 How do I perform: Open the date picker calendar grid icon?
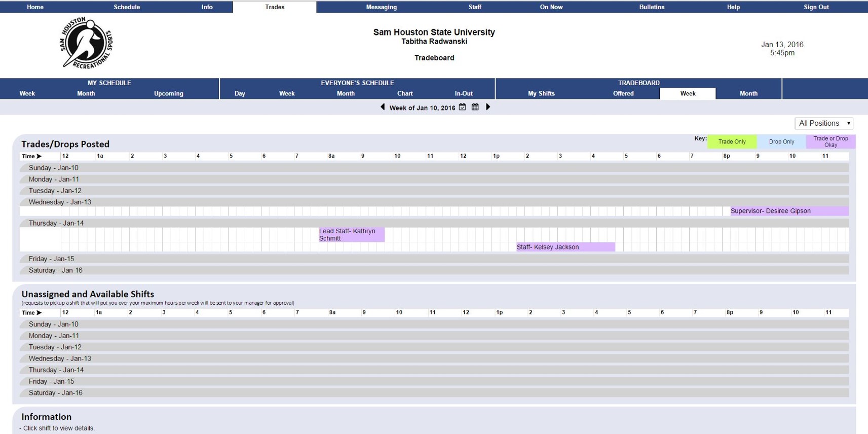pyautogui.click(x=475, y=107)
